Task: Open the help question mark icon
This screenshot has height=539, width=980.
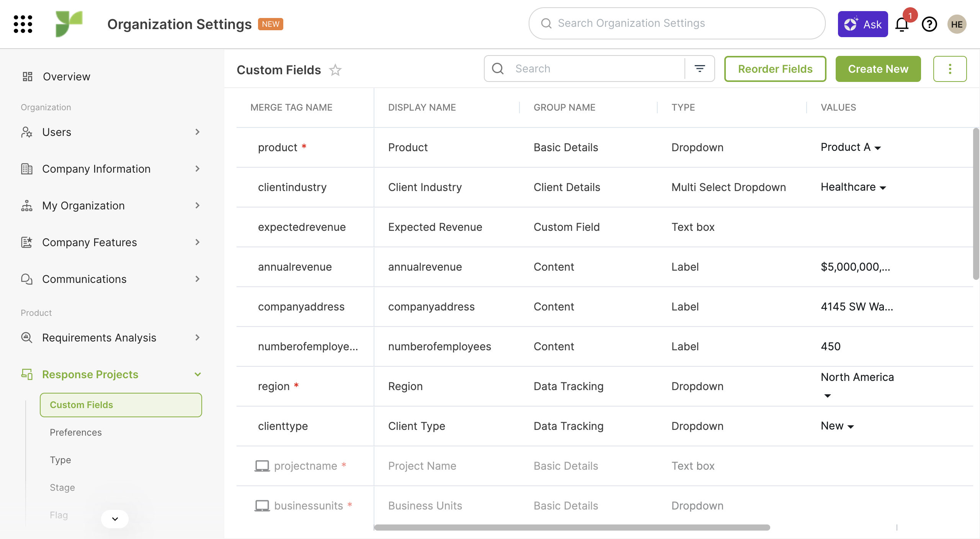Action: 929,24
